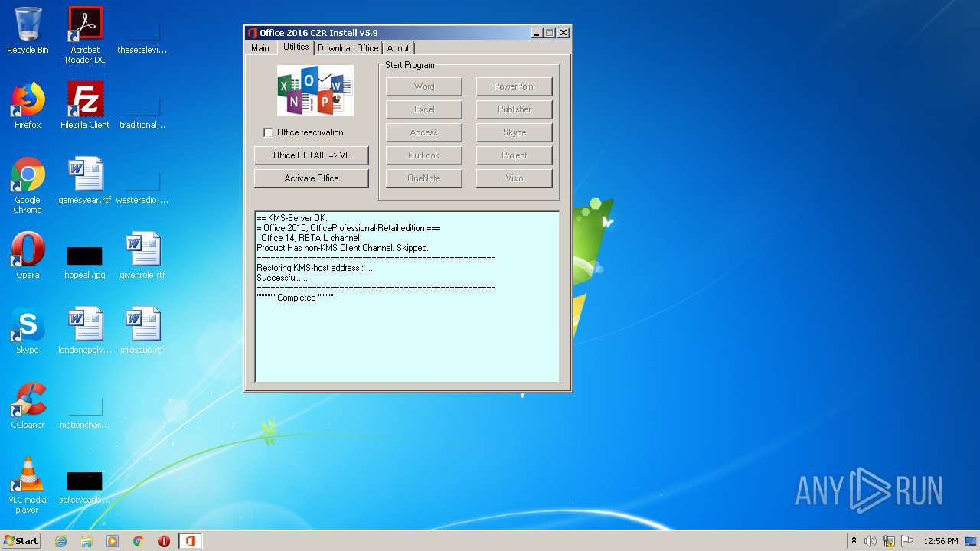
Task: Open Action Center flag icon
Action: pos(907,541)
